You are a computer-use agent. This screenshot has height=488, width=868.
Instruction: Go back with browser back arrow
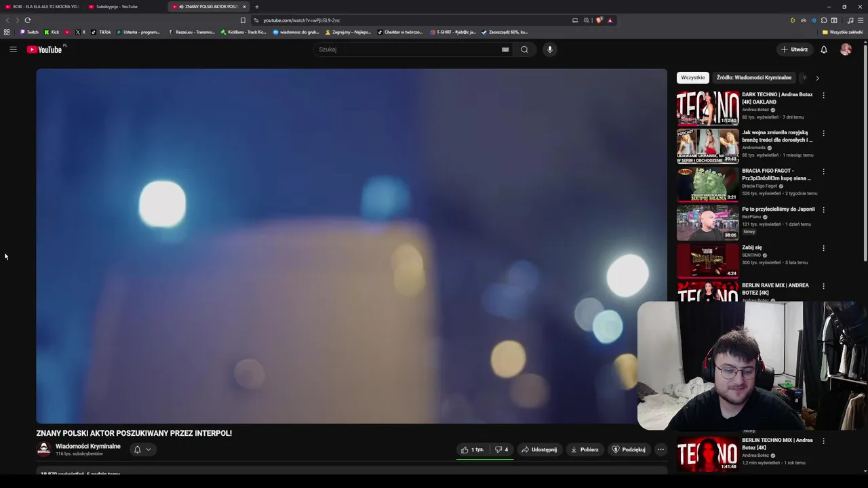point(7,20)
